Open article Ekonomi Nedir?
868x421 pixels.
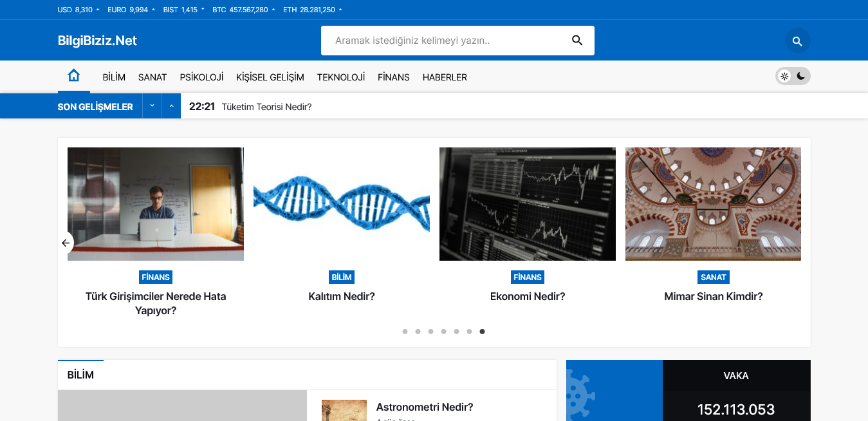tap(528, 297)
